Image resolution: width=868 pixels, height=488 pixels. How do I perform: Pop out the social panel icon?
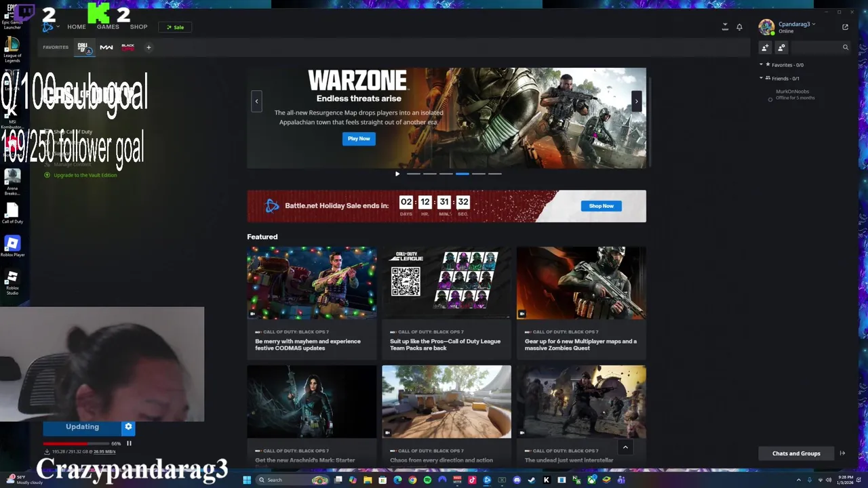(x=845, y=27)
